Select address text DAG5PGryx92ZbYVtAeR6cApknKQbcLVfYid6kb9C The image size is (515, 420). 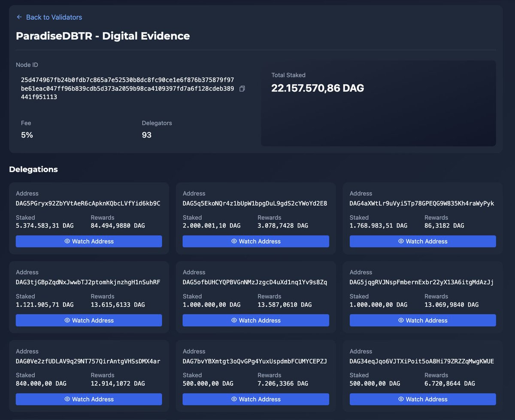(x=88, y=203)
